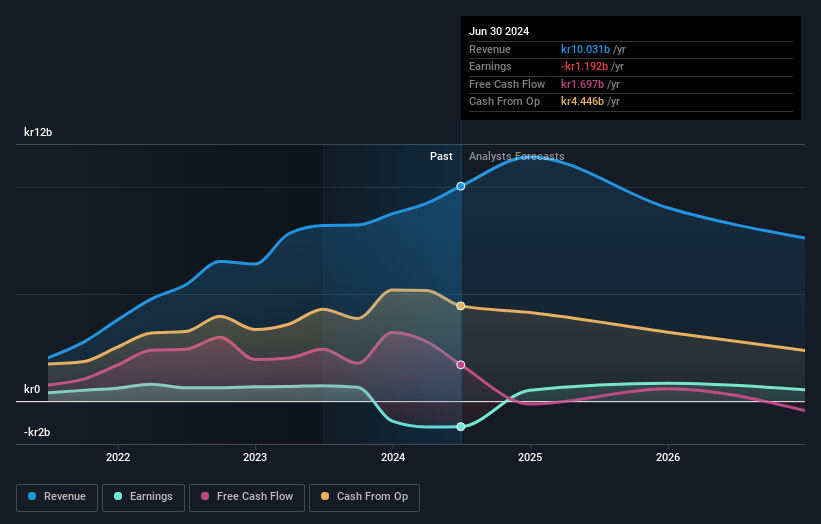Click the Cash From Op label in tooltip
The height and width of the screenshot is (524, 821).
pyautogui.click(x=504, y=102)
